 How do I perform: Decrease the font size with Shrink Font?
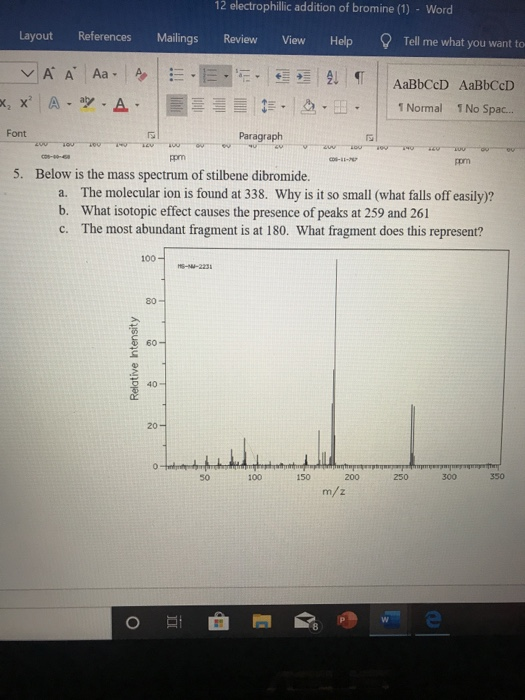pyautogui.click(x=70, y=74)
